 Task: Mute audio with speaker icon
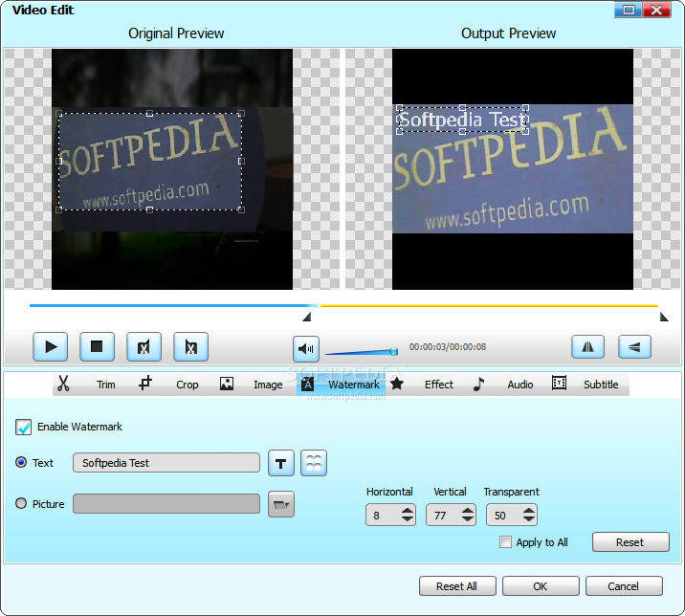(x=306, y=348)
